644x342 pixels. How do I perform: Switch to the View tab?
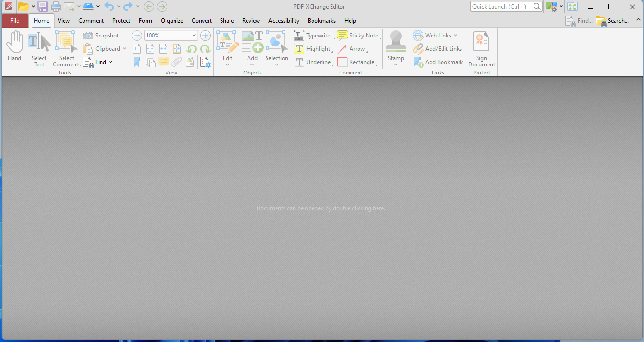point(64,21)
